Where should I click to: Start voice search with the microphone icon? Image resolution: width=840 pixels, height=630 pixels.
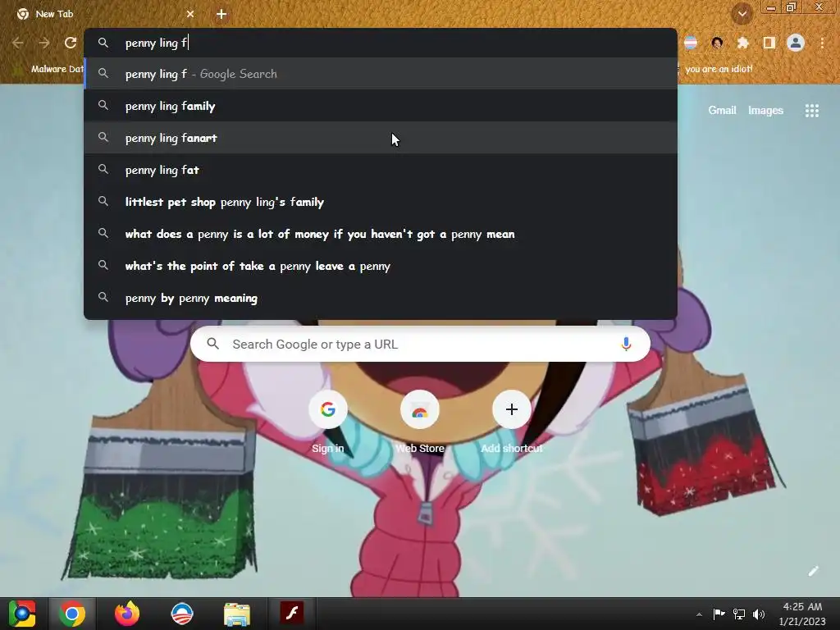626,344
